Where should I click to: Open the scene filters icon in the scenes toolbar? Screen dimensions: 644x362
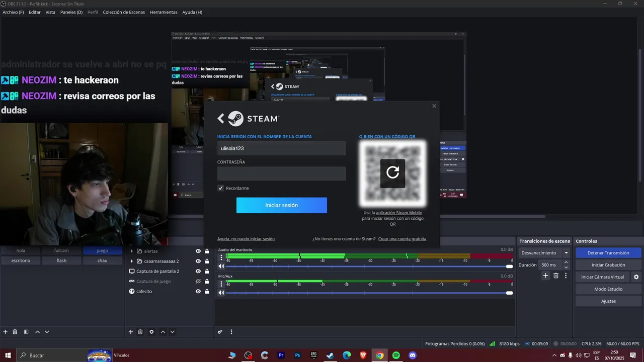tap(26, 332)
